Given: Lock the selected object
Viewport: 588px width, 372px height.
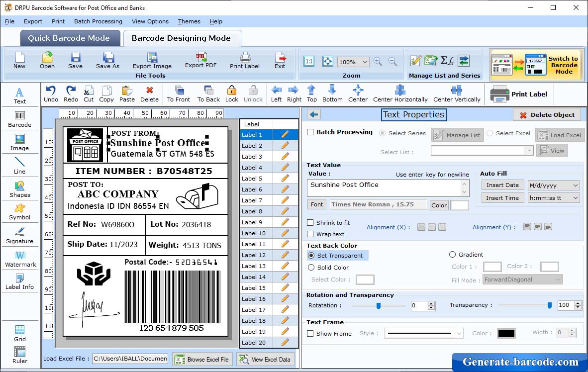Looking at the screenshot, I should coord(232,94).
